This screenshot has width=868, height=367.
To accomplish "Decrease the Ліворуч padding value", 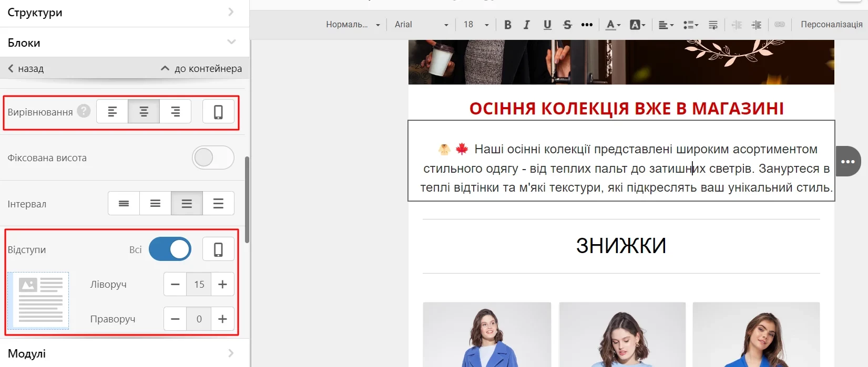I will 175,284.
